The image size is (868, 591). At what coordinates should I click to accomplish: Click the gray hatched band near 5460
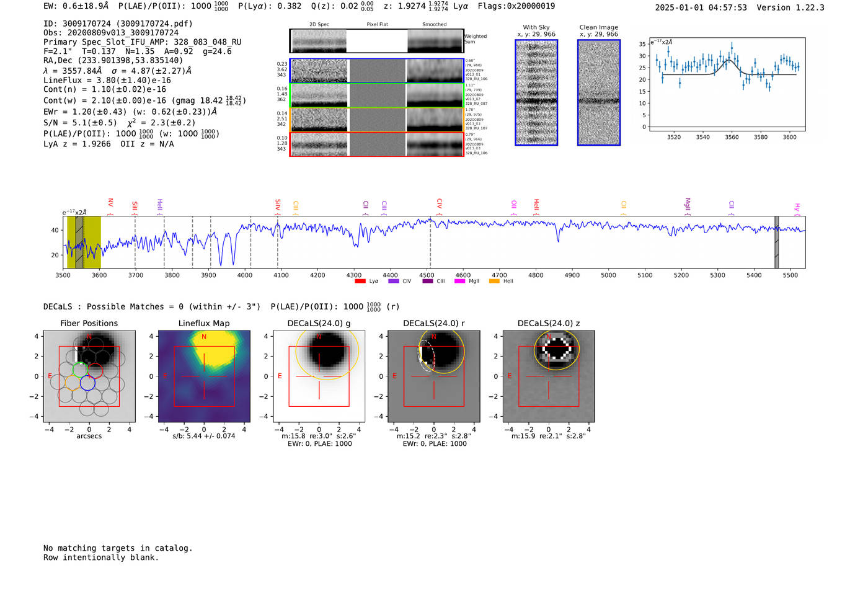click(776, 242)
